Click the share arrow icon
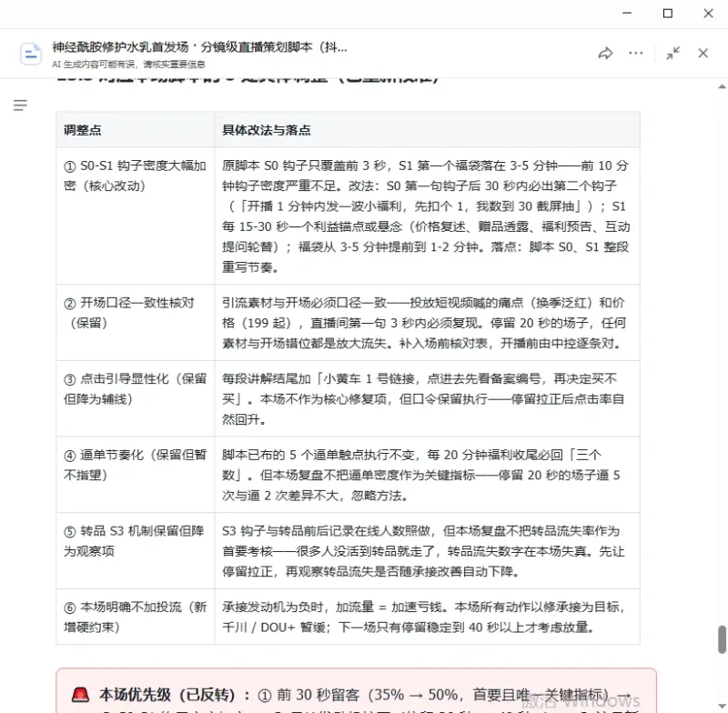 (x=605, y=54)
